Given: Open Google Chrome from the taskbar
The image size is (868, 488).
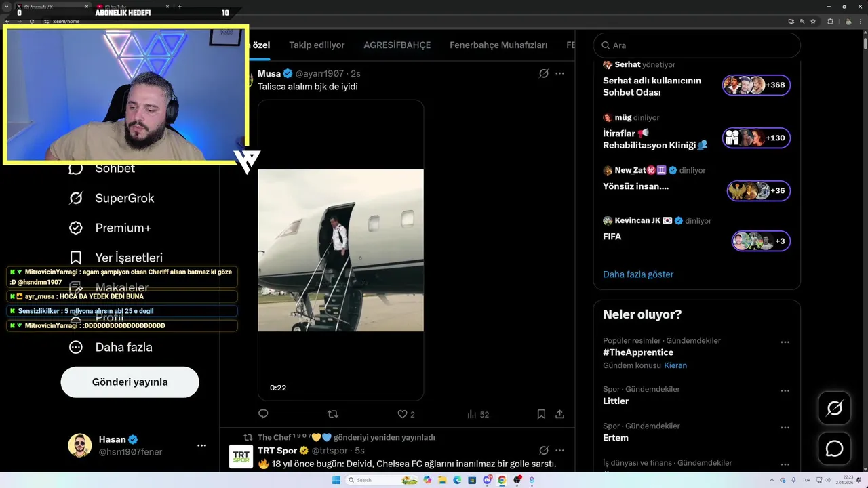Looking at the screenshot, I should (x=502, y=480).
